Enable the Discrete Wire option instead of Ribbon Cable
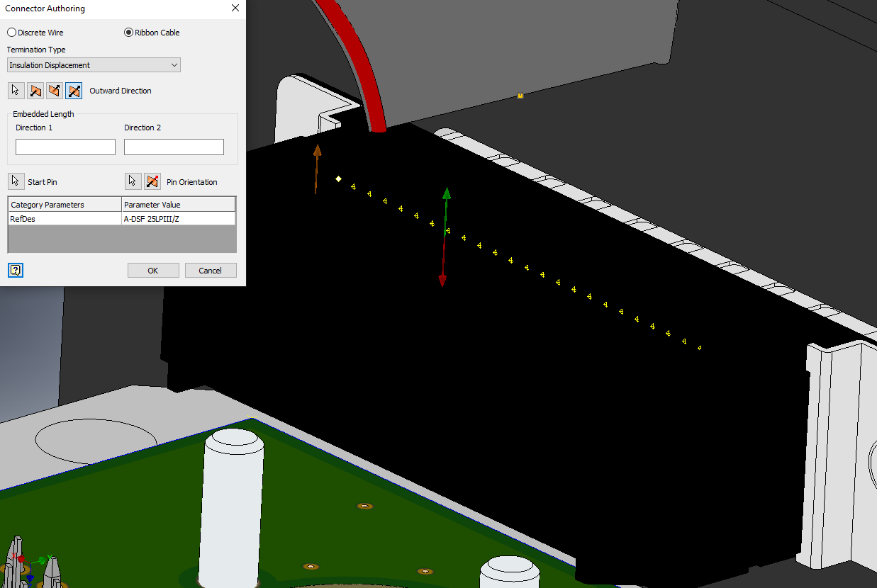Image resolution: width=877 pixels, height=588 pixels. [x=11, y=32]
